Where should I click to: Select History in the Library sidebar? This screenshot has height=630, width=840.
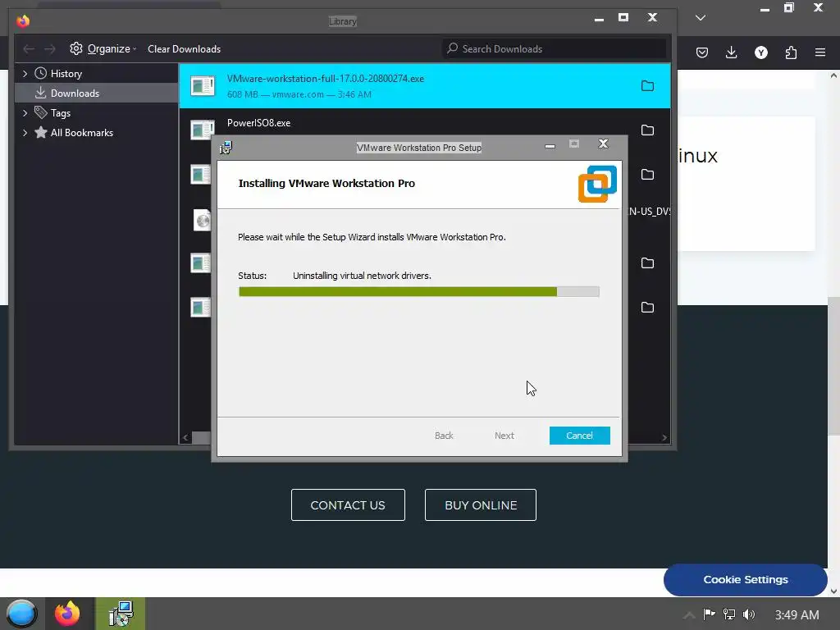(66, 73)
